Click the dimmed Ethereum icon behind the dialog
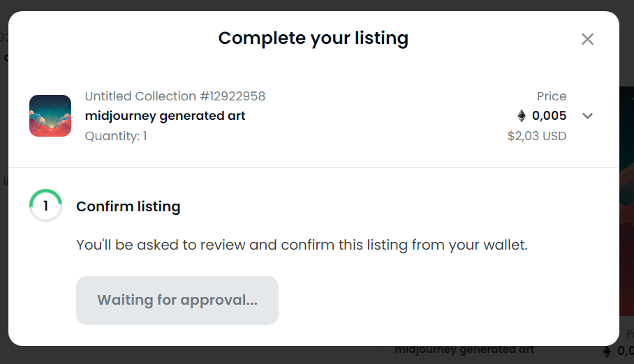The width and height of the screenshot is (634, 364). tap(607, 351)
